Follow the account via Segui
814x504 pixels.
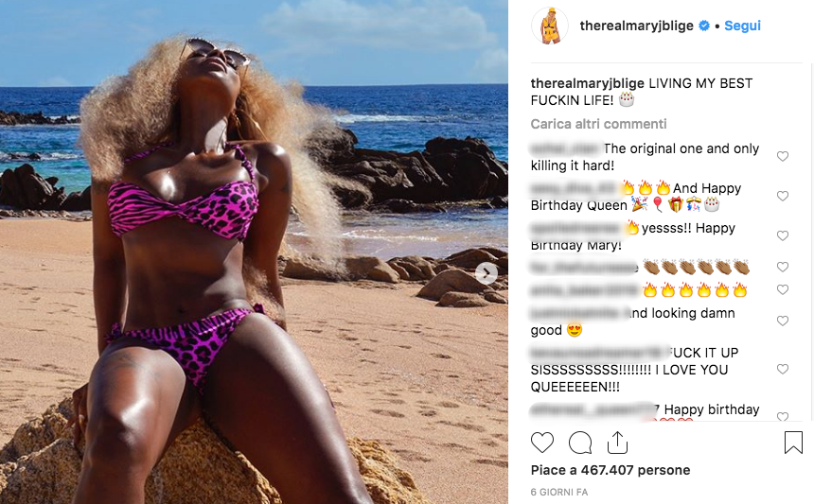click(x=742, y=26)
